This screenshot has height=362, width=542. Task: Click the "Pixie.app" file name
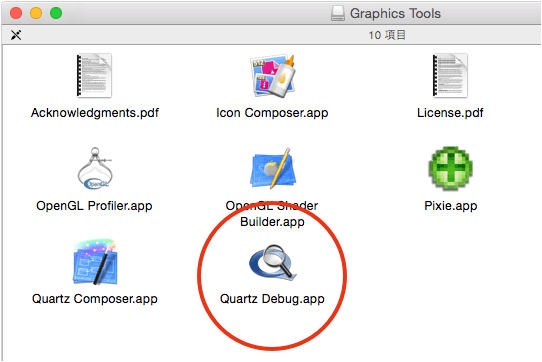click(451, 206)
